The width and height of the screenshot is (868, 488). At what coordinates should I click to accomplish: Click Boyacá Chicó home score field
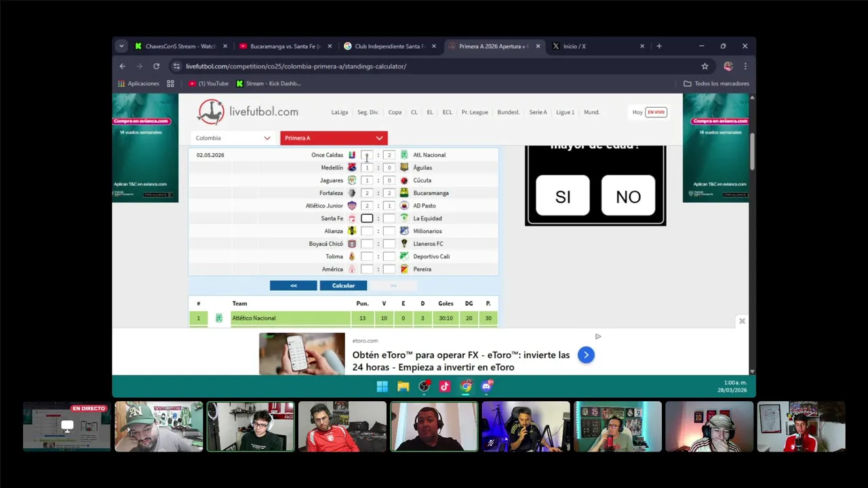(367, 243)
